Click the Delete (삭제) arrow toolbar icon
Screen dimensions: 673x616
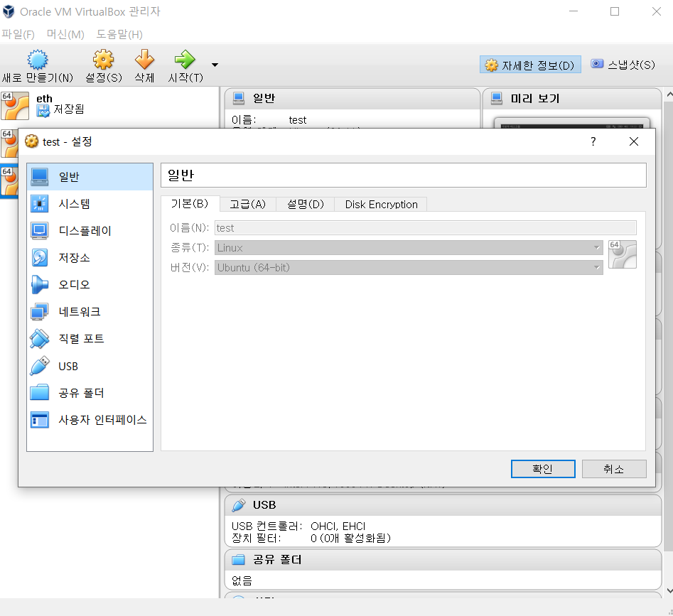point(144,60)
